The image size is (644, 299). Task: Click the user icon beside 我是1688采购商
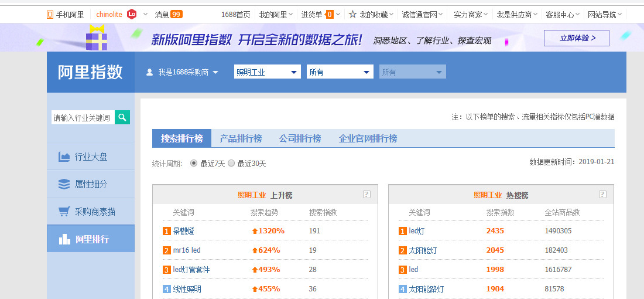point(149,72)
